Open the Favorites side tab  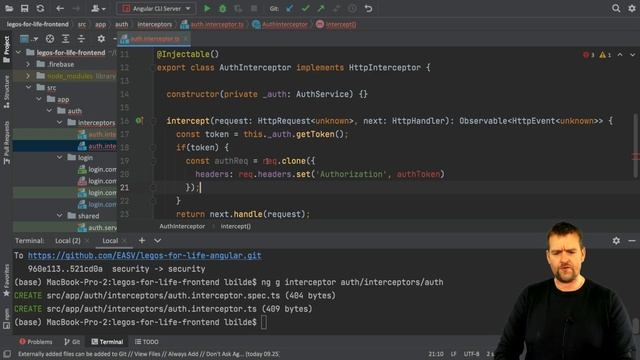click(6, 280)
